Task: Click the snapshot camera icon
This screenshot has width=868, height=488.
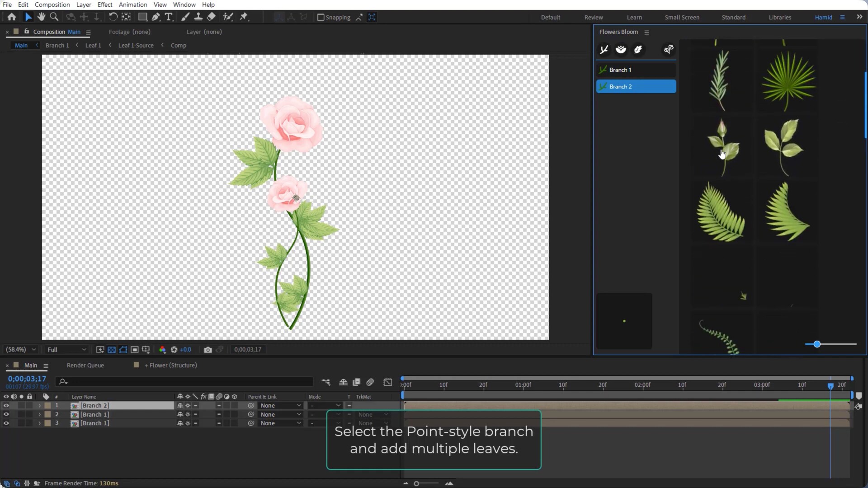Action: pyautogui.click(x=208, y=350)
